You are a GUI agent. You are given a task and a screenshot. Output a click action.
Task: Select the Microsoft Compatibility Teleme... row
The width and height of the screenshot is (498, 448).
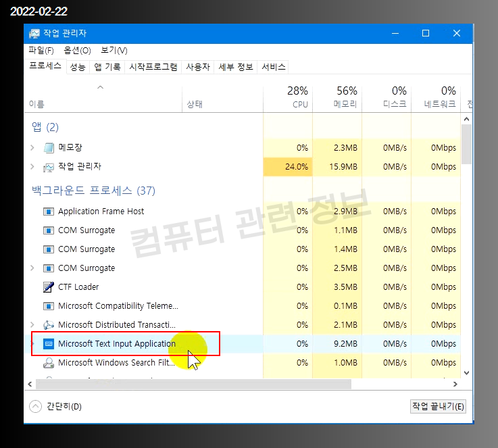tap(243, 306)
